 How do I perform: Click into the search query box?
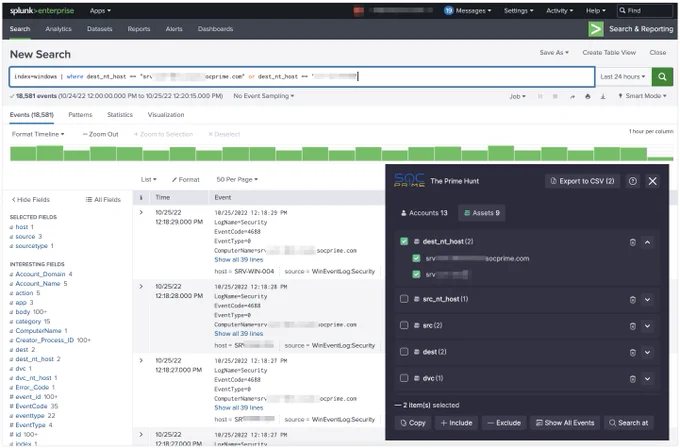click(x=302, y=77)
